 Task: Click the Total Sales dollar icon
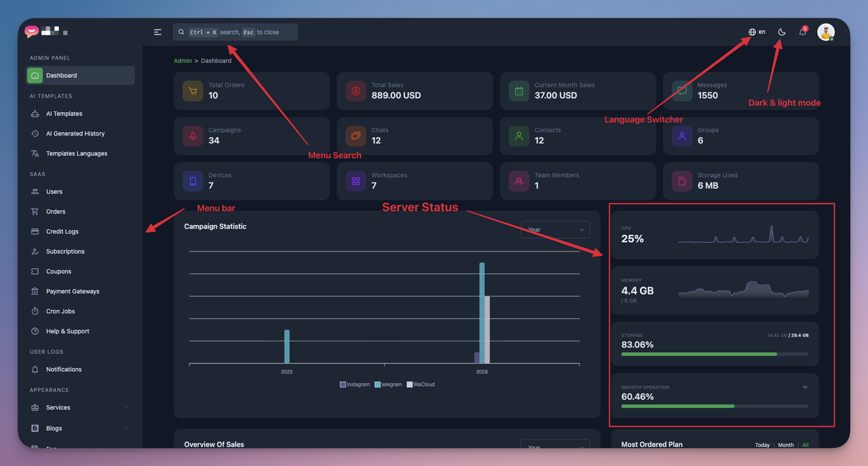click(356, 91)
